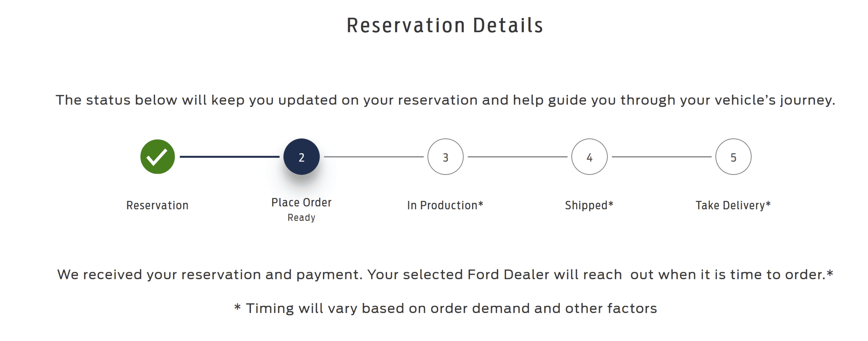Click the dark blue completed progress line
Viewport: 868px width, 341px height.
coord(230,157)
